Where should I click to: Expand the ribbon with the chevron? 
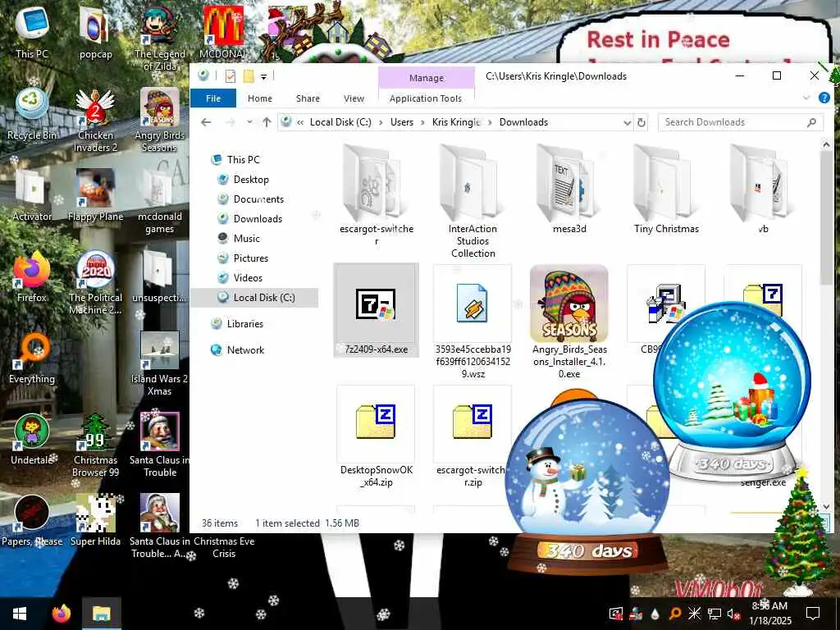click(x=806, y=98)
